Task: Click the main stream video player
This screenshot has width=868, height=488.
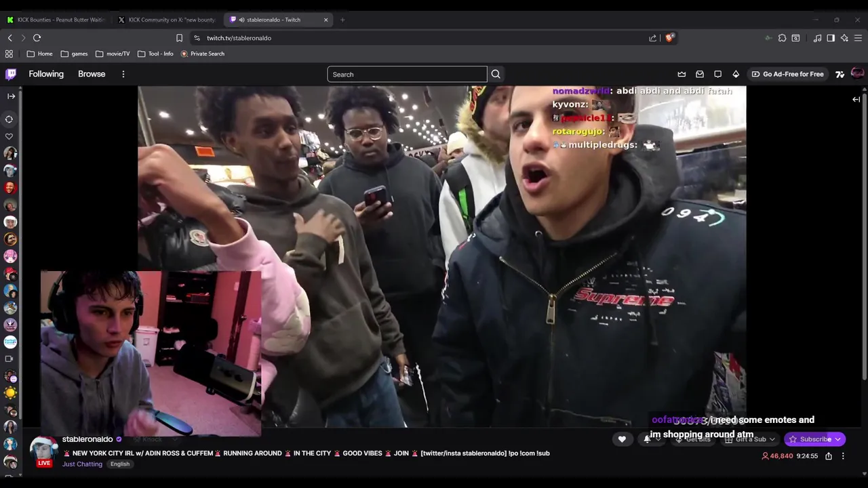Action: click(x=441, y=256)
